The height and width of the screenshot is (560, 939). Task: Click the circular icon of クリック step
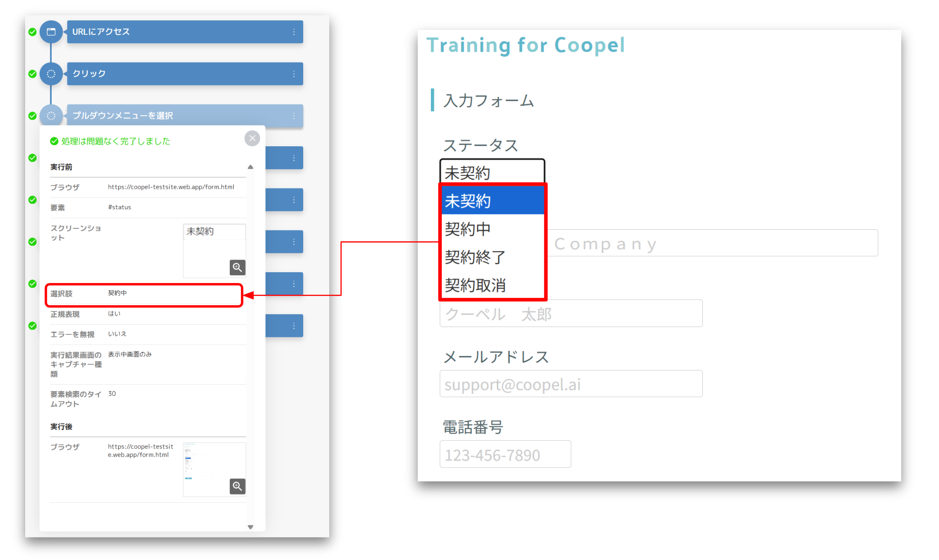pos(51,74)
